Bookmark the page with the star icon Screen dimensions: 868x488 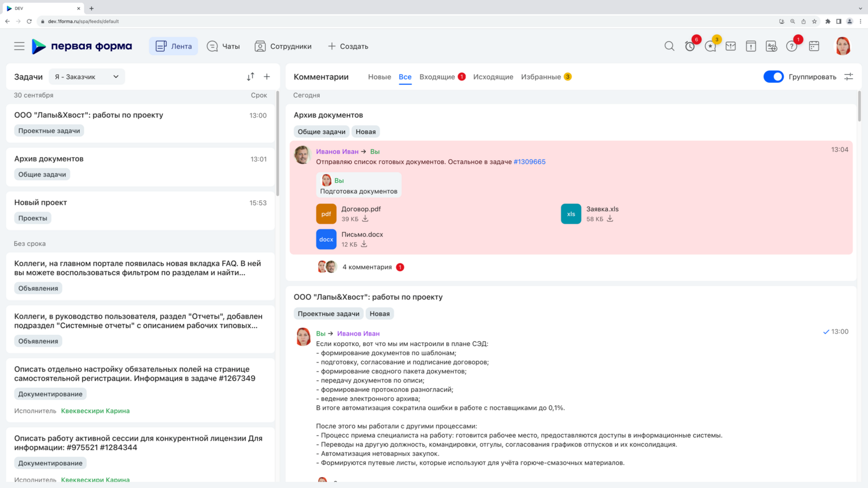click(x=814, y=21)
